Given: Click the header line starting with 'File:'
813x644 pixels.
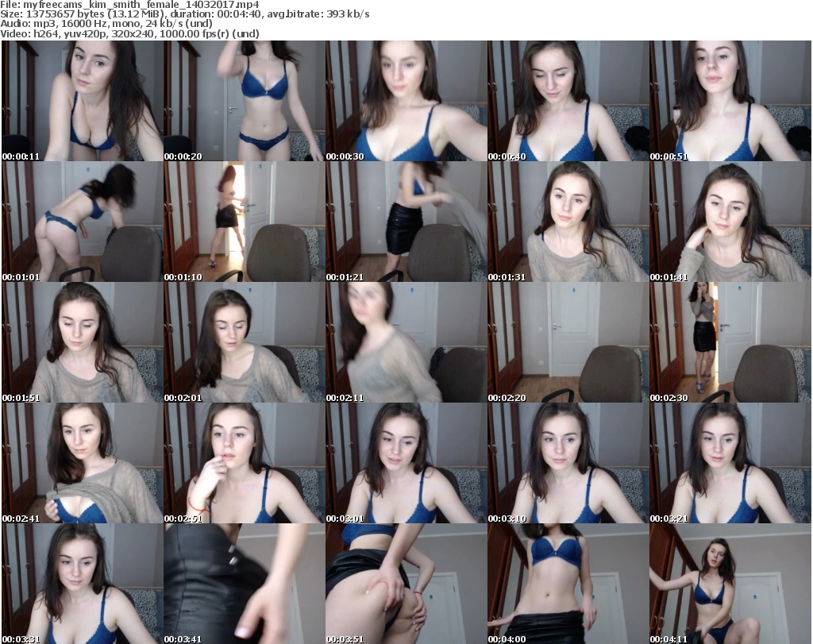Looking at the screenshot, I should (129, 5).
